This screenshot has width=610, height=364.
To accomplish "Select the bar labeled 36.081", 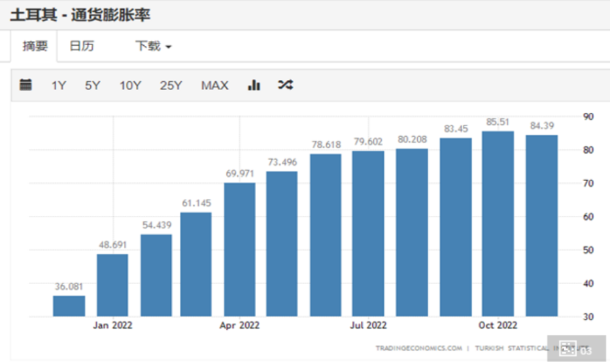I will pos(69,305).
